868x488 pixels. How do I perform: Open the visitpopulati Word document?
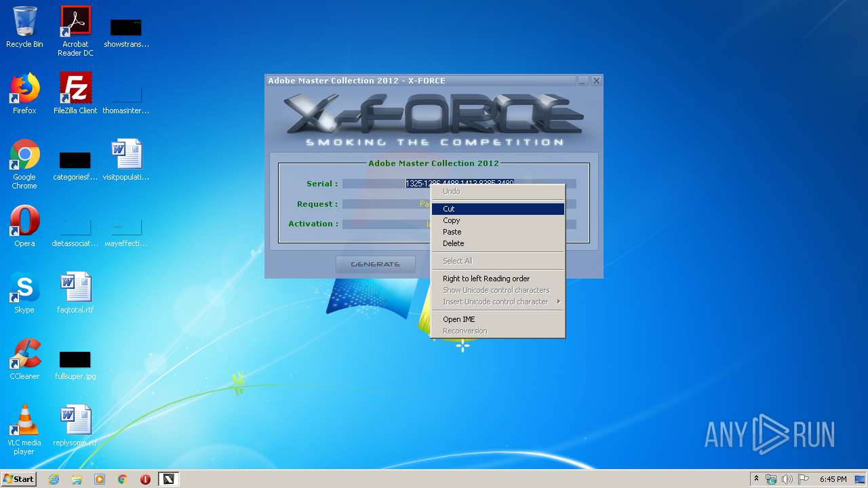tap(126, 160)
